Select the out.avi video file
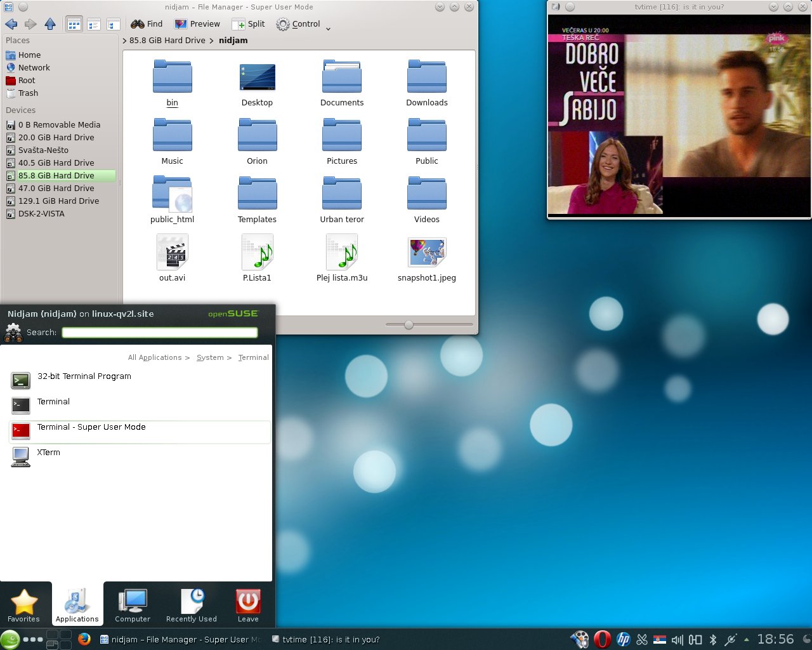The width and height of the screenshot is (812, 650). 172,252
